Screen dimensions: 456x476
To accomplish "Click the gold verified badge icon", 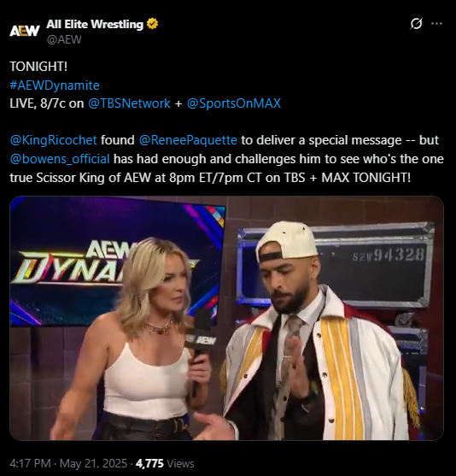I will pos(152,24).
